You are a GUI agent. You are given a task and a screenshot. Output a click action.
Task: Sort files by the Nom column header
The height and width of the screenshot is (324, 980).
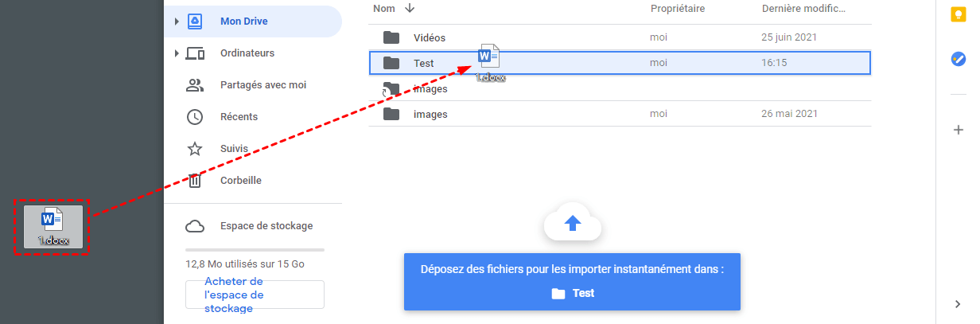click(x=384, y=9)
